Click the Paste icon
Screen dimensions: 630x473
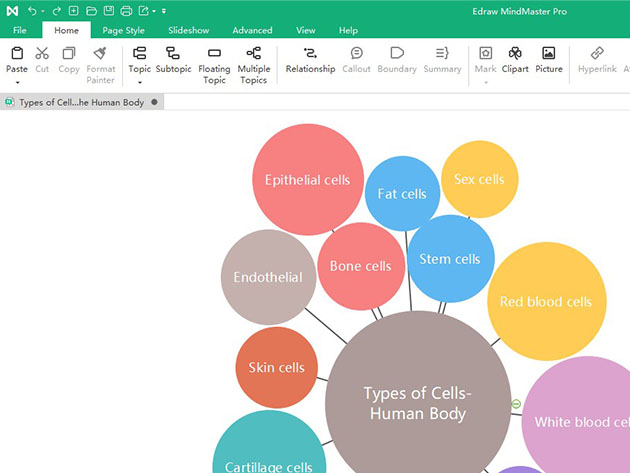(x=17, y=53)
